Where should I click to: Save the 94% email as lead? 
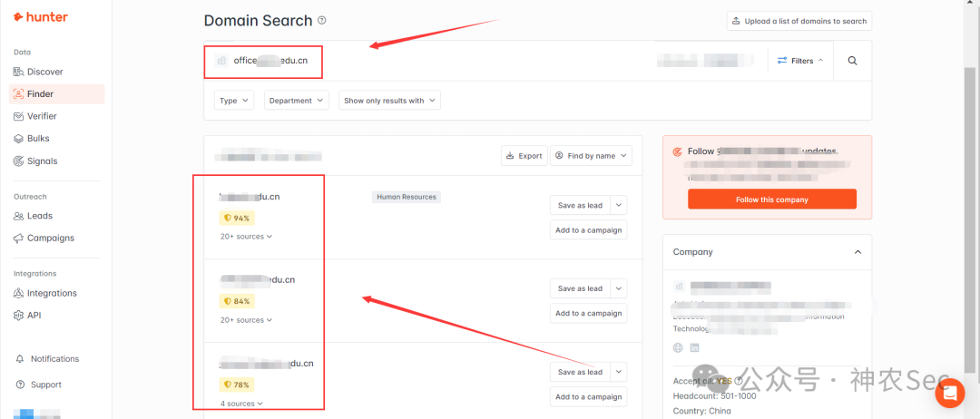(580, 206)
